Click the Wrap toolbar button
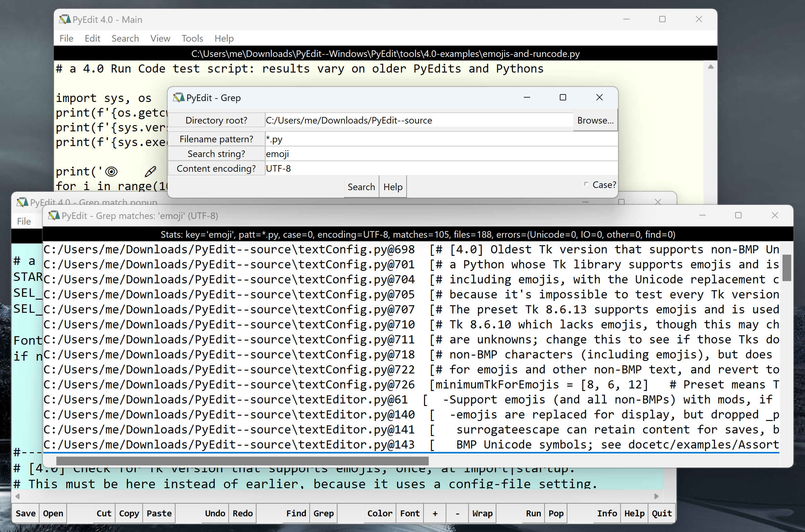This screenshot has width=805, height=532. click(x=482, y=513)
